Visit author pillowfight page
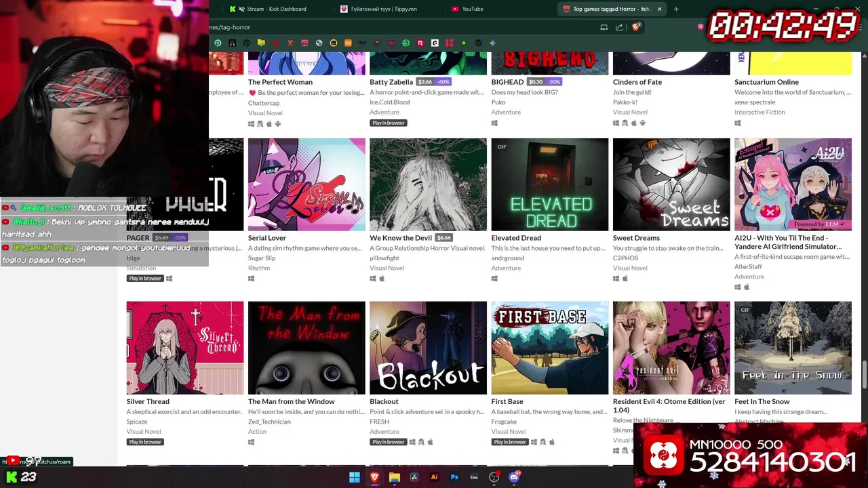Image resolution: width=868 pixels, height=488 pixels. pyautogui.click(x=384, y=258)
